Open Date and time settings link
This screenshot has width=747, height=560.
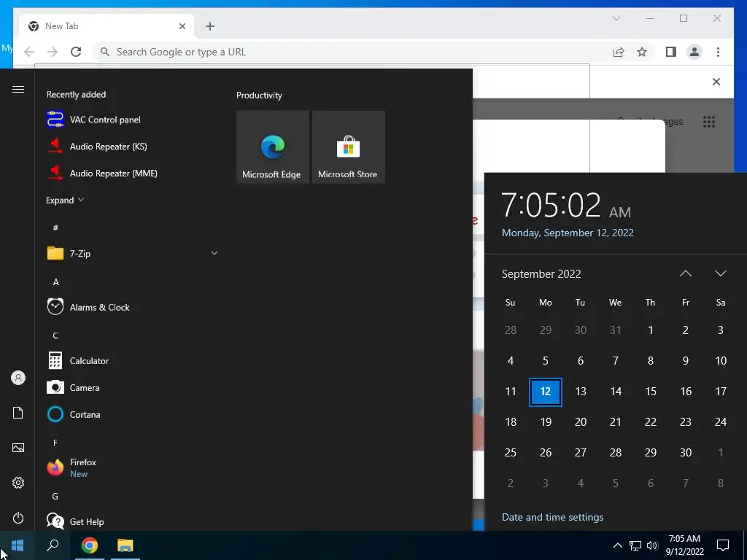[553, 517]
